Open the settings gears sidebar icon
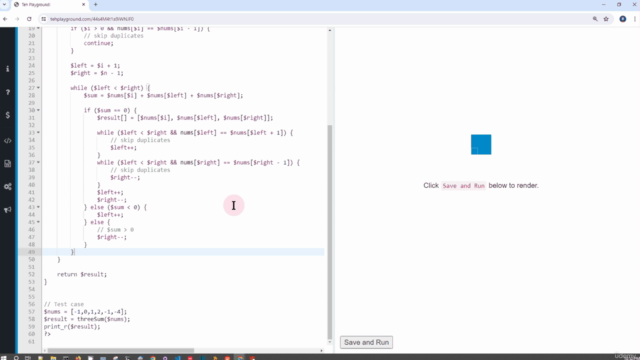The width and height of the screenshot is (640, 360). point(7,187)
